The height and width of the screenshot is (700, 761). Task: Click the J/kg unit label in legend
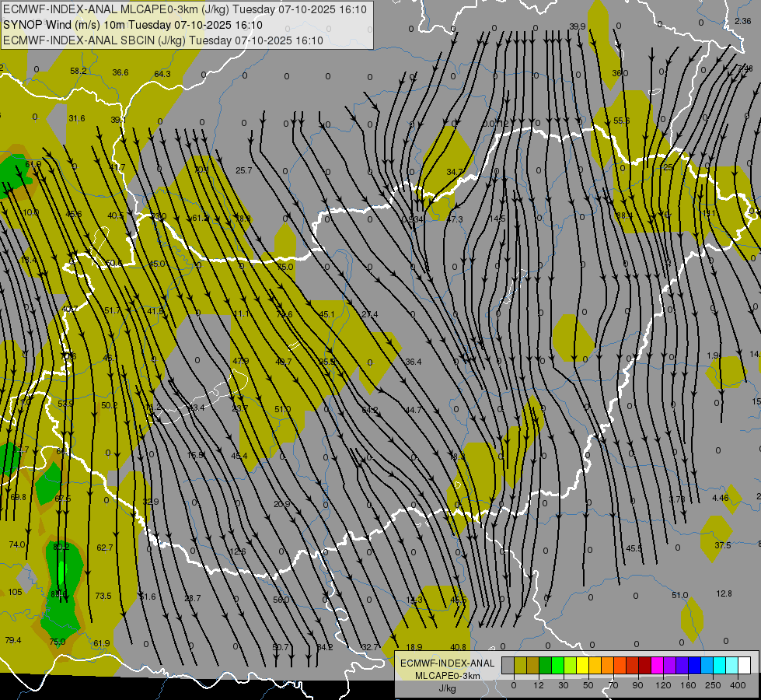click(447, 688)
